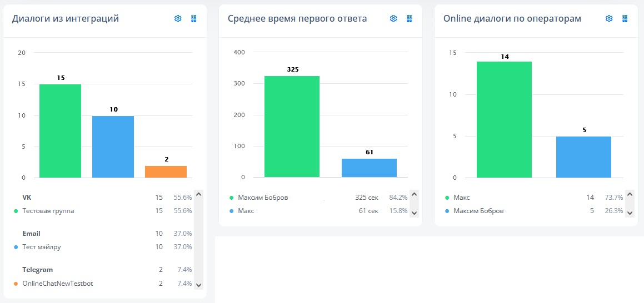Click the blue bar with value 5
The width and height of the screenshot is (644, 303).
(x=583, y=157)
